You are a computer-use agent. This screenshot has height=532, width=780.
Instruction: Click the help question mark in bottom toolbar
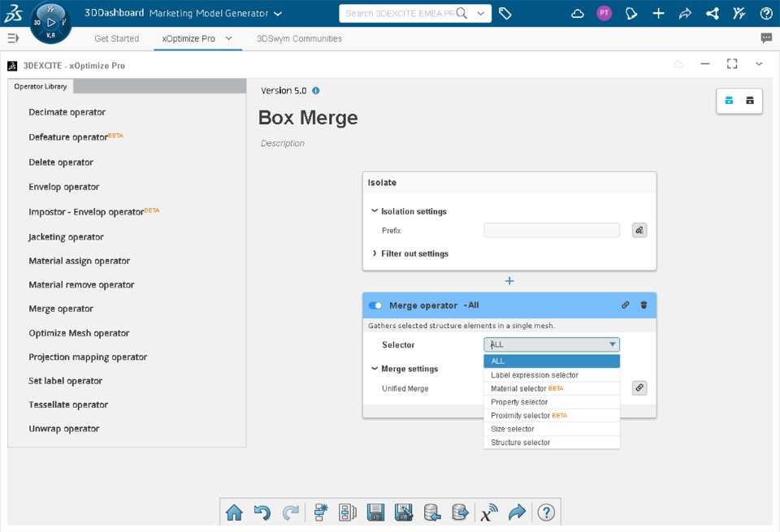(546, 513)
